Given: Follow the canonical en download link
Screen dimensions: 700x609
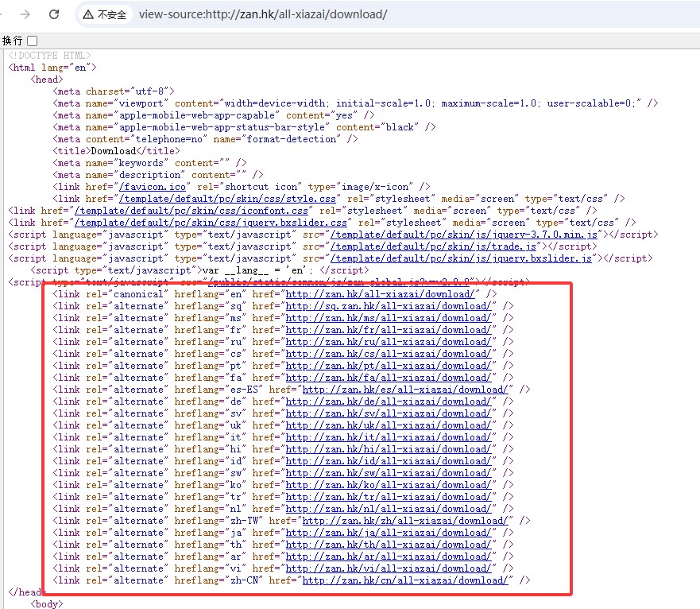Looking at the screenshot, I should pos(380,294).
